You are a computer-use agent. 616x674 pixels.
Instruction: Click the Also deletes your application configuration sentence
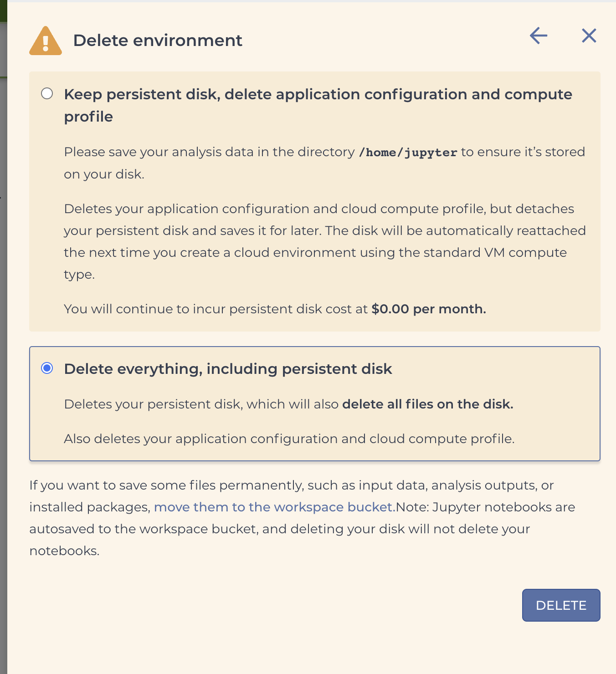pos(289,439)
